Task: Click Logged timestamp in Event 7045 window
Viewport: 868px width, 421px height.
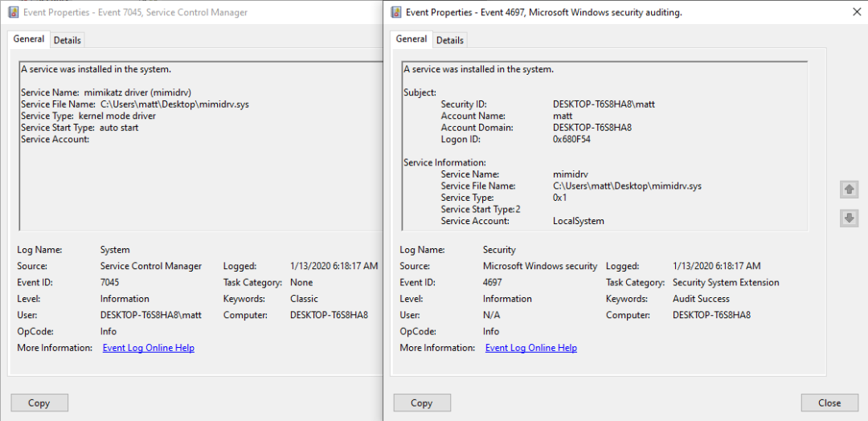Action: pyautogui.click(x=334, y=266)
